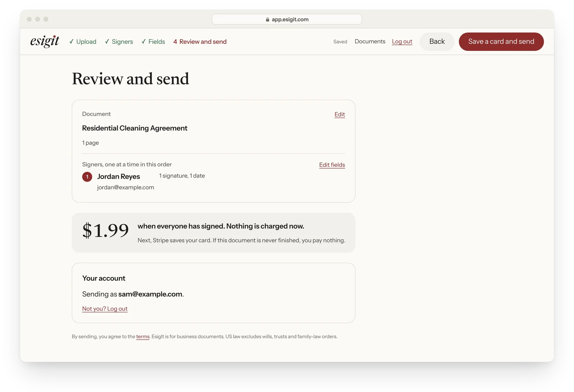Click the 1 page text
The image size is (574, 392).
pyautogui.click(x=90, y=143)
